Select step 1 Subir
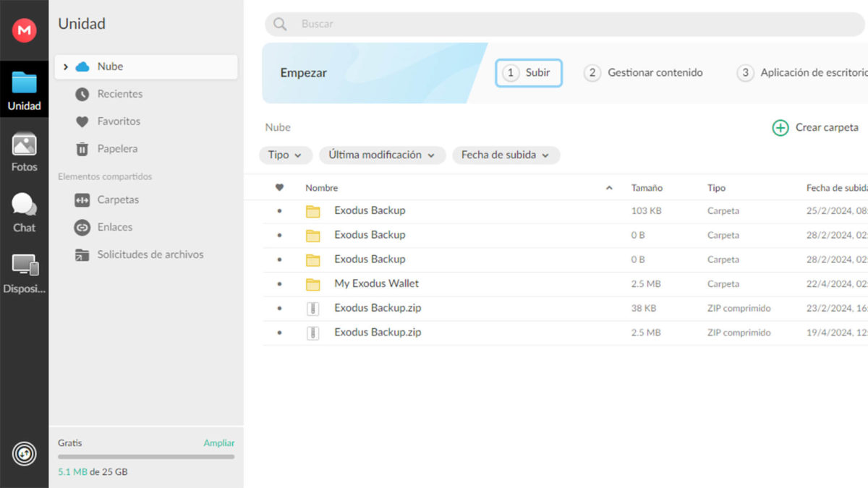This screenshot has height=488, width=868. point(529,73)
